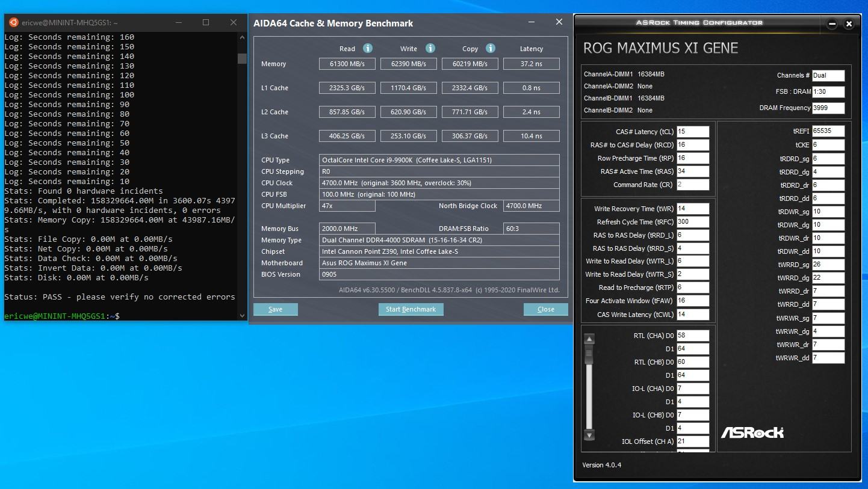Image resolution: width=868 pixels, height=489 pixels.
Task: Click the tWRWR_dd value field
Action: click(x=828, y=358)
